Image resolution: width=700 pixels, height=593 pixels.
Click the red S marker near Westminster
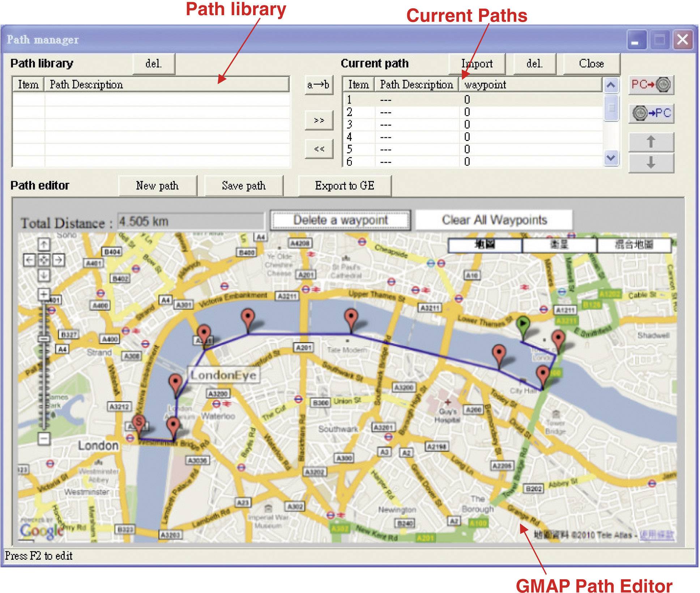click(139, 422)
